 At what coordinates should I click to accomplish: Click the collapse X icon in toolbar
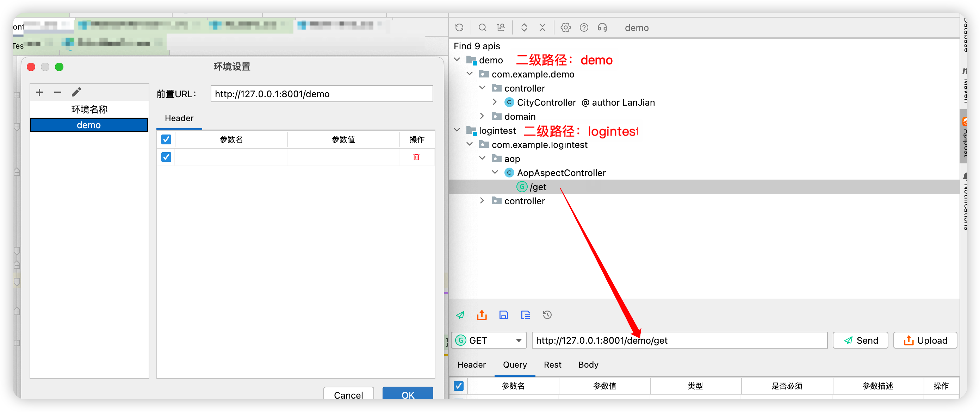(542, 27)
